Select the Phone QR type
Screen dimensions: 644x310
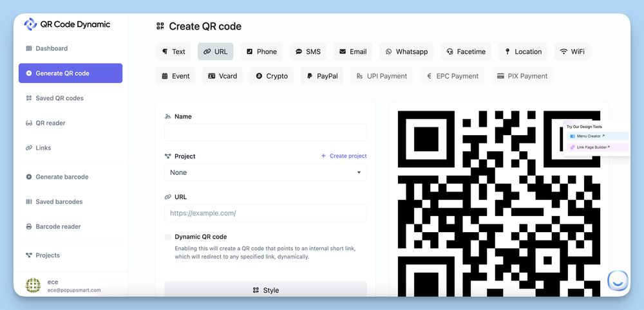(261, 51)
